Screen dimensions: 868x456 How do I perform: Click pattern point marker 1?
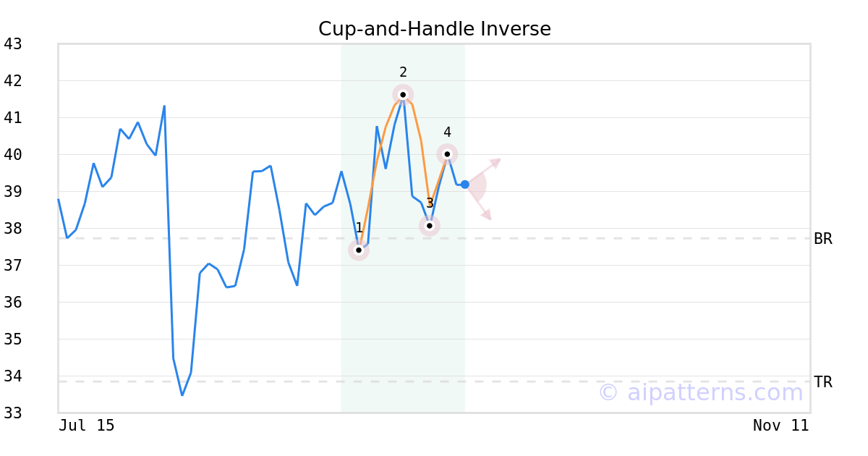tap(359, 250)
